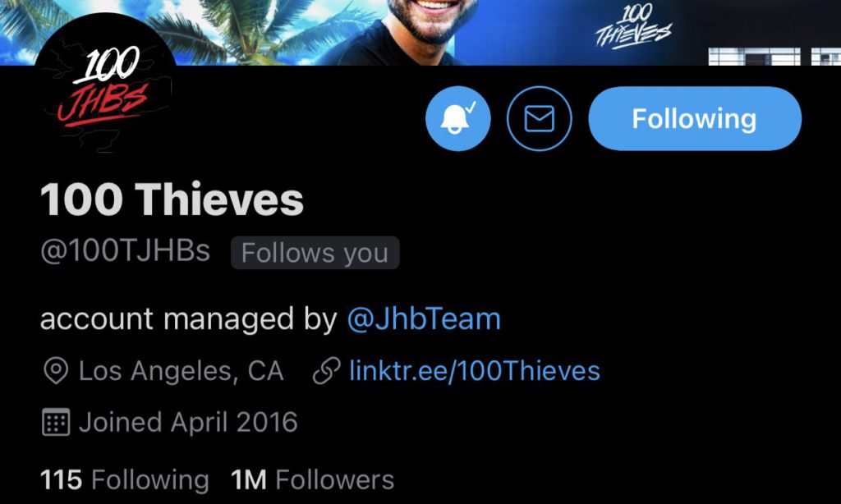Open the profile header banner image
This screenshot has height=504, width=841.
click(420, 32)
